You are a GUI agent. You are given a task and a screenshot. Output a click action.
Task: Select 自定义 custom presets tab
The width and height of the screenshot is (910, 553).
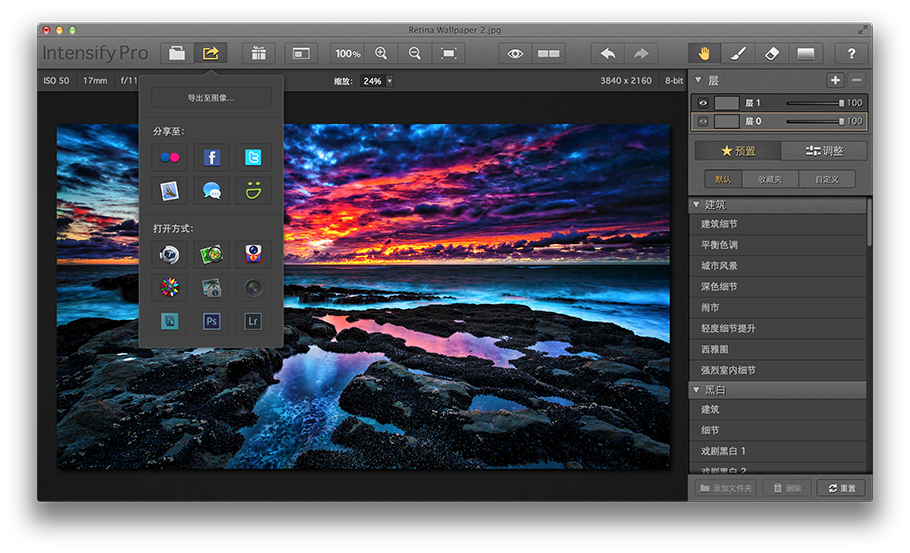(826, 179)
